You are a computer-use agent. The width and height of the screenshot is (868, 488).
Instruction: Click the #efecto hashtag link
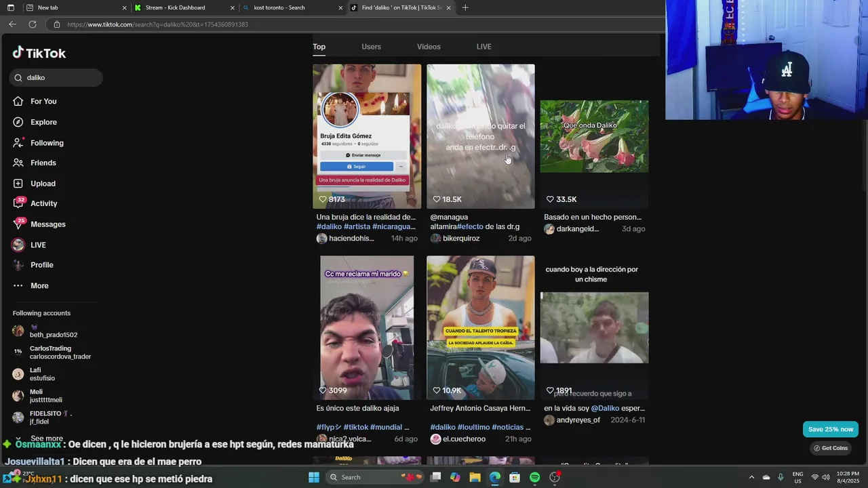point(470,226)
